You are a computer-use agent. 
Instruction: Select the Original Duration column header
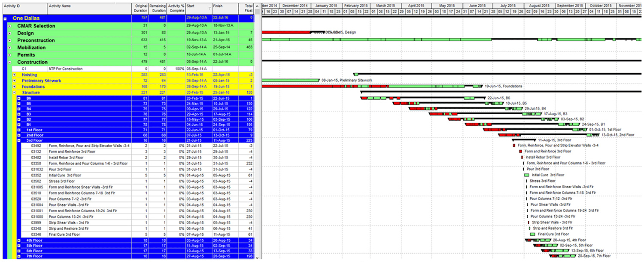[x=140, y=8]
